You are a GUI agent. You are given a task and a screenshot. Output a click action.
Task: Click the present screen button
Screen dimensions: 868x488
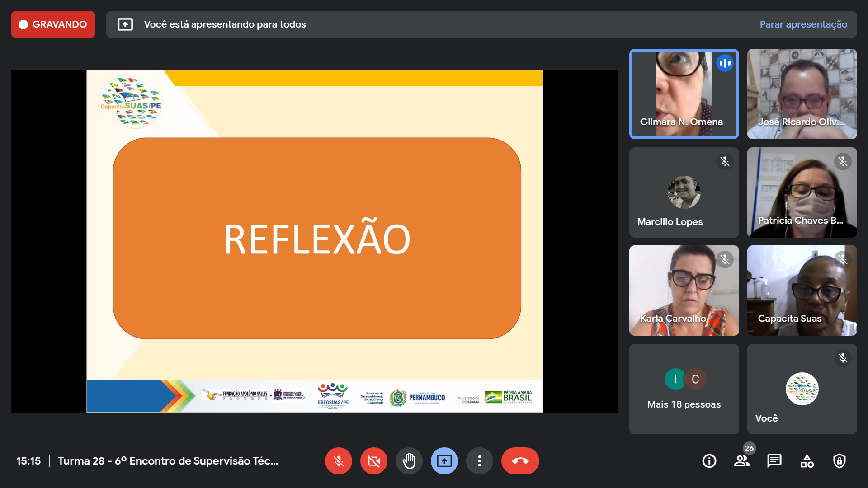coord(444,461)
